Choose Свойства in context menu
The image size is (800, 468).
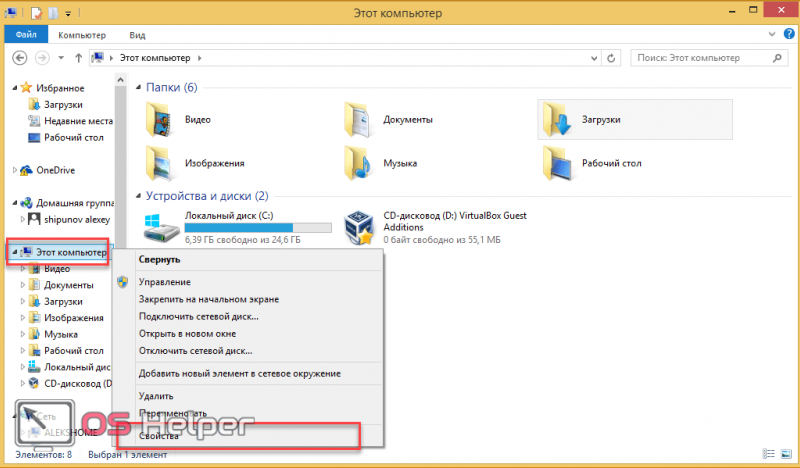249,436
